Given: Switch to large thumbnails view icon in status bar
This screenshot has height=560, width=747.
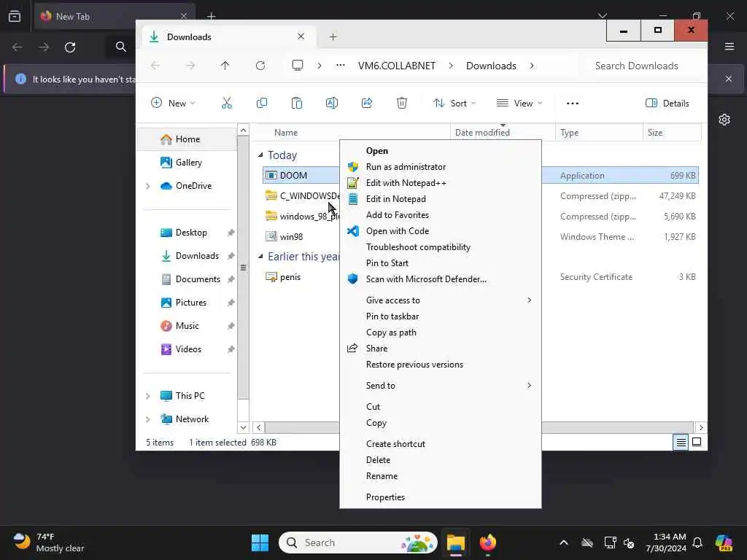Looking at the screenshot, I should coord(697,443).
